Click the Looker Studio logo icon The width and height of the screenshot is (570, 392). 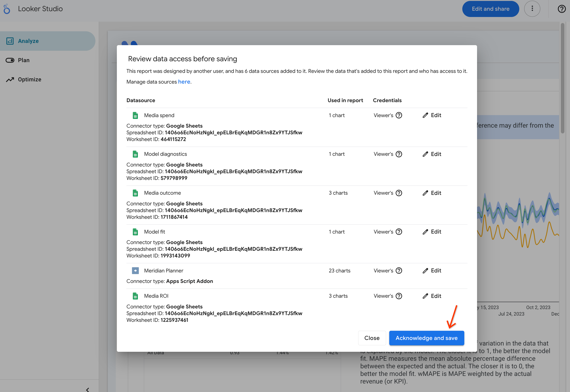[6, 8]
